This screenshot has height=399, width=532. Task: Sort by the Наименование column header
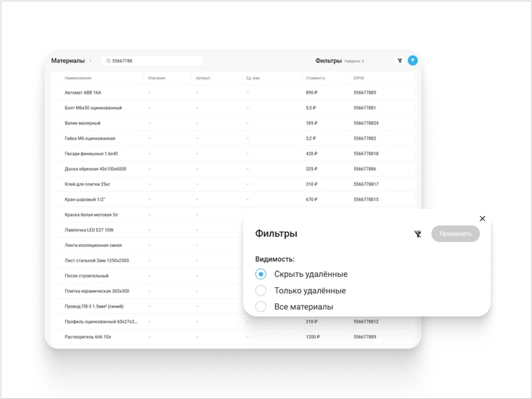pos(78,78)
